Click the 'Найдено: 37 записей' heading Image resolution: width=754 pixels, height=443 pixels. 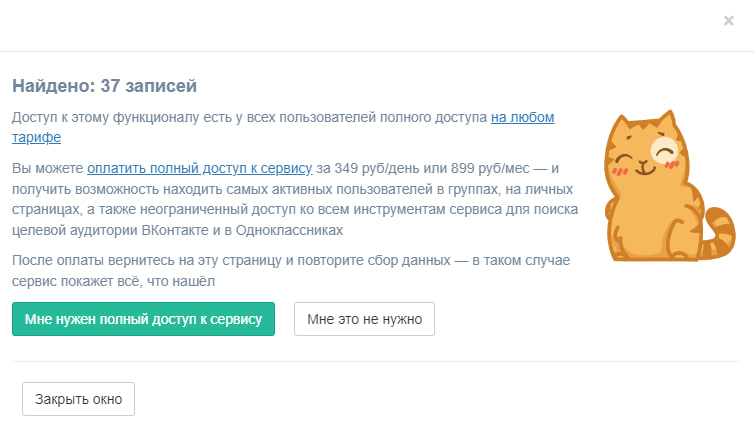(104, 86)
